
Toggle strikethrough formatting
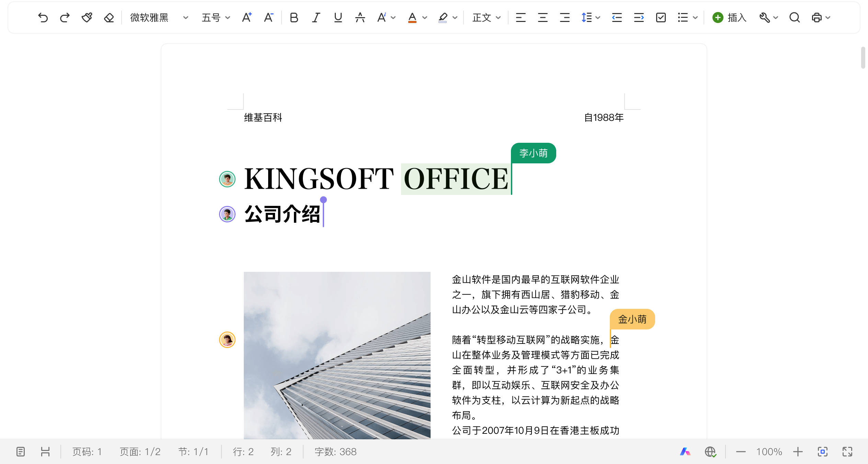360,18
